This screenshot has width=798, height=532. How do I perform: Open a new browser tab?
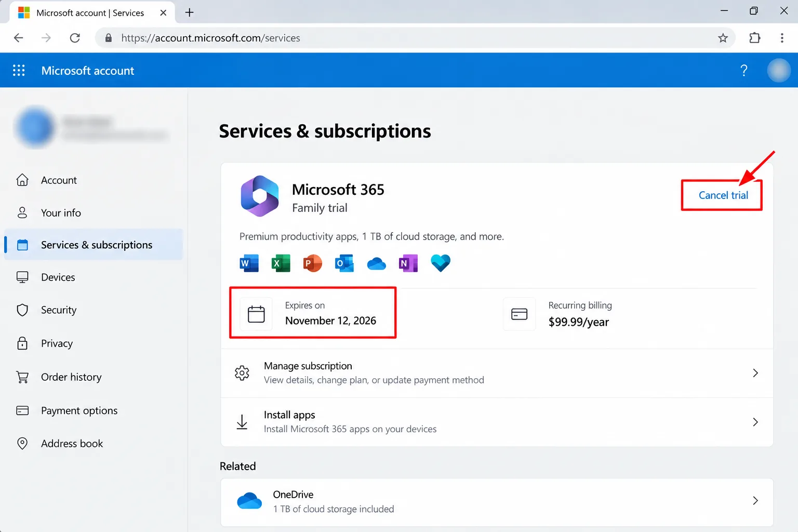click(190, 12)
